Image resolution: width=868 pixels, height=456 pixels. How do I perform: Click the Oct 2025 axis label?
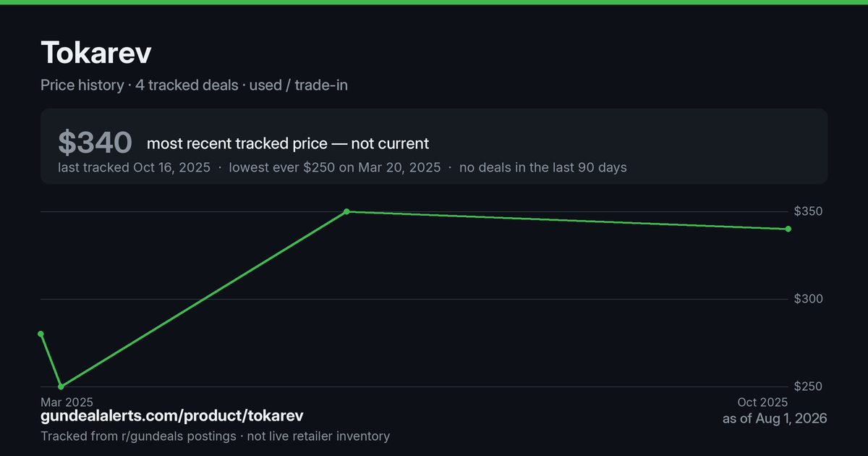tap(762, 402)
